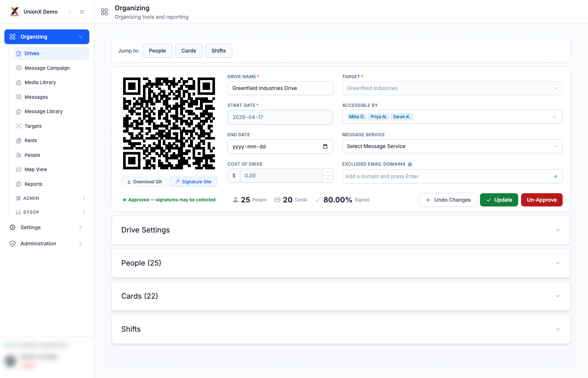Collapse the sidebar with the hamburger icon
The height and width of the screenshot is (378, 588).
tap(82, 12)
